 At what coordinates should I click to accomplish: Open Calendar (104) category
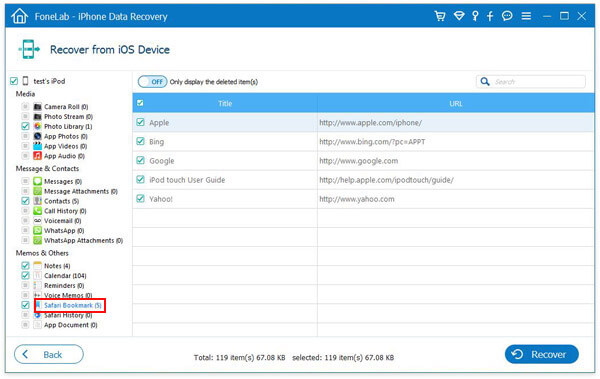(x=65, y=276)
